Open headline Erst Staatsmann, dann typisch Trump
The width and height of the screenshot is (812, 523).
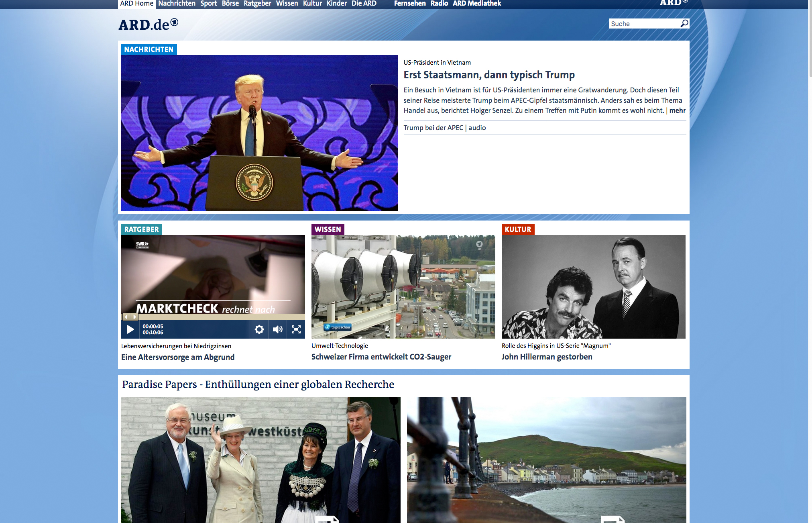coord(489,75)
